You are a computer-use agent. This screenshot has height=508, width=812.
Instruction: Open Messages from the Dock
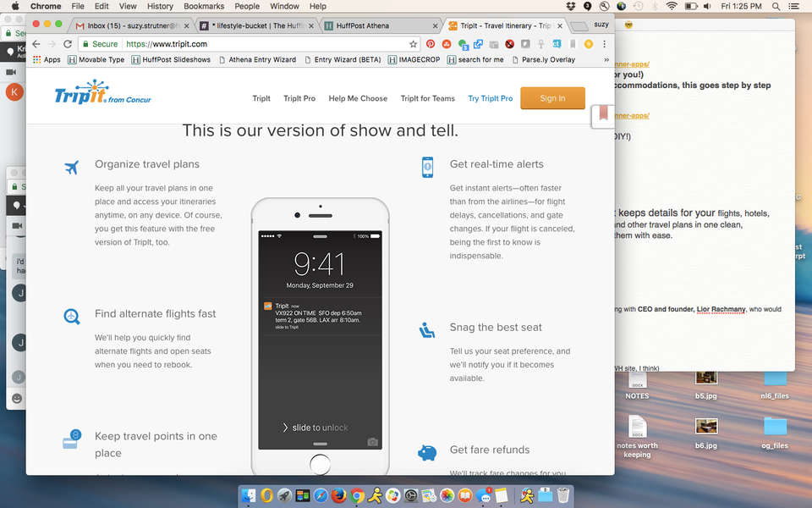[x=483, y=496]
